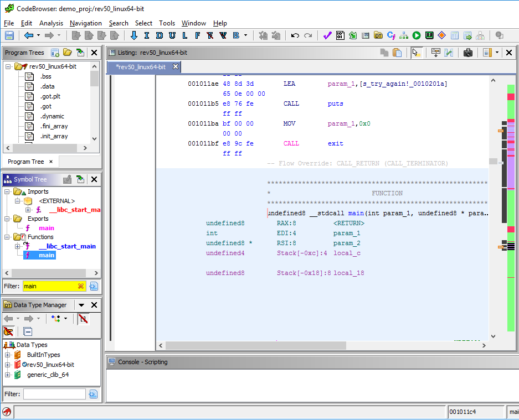The image size is (519, 420).
Task: Click the Data Type Manager filter input field
Action: click(54, 394)
